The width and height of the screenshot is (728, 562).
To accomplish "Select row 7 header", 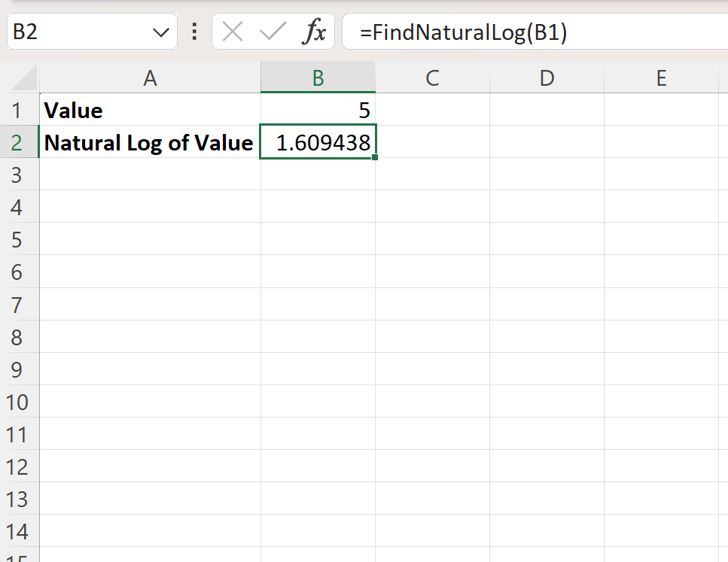I will [x=20, y=305].
